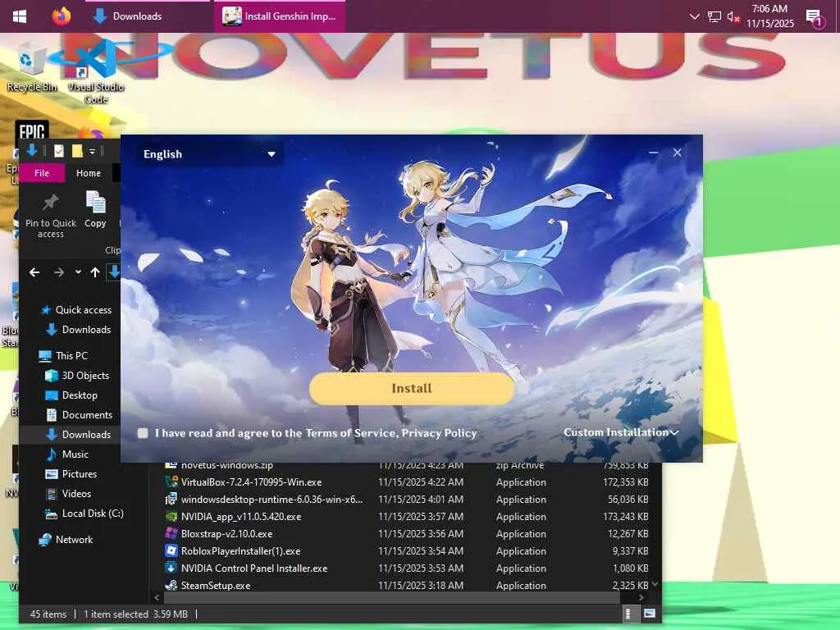Click the Install button in Genshin installer

click(x=412, y=388)
